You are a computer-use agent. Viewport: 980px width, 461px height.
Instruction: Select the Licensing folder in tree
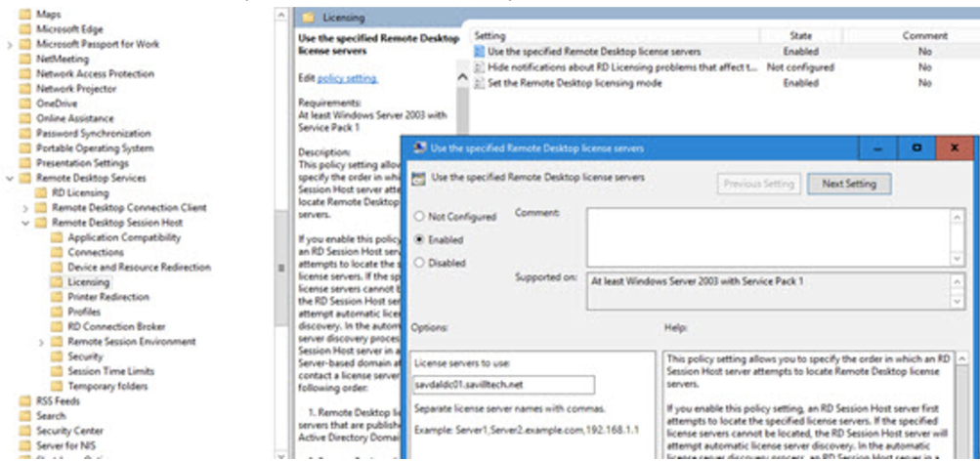click(88, 281)
